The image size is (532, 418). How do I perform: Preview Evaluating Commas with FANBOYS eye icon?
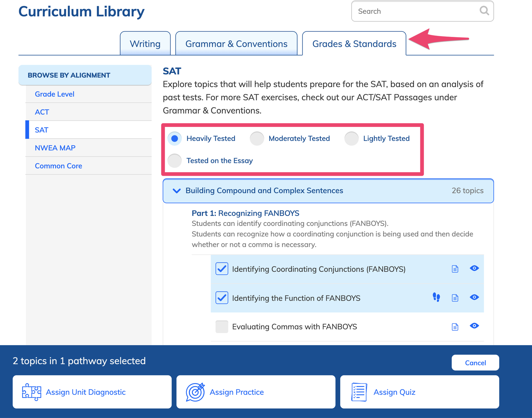click(x=474, y=326)
